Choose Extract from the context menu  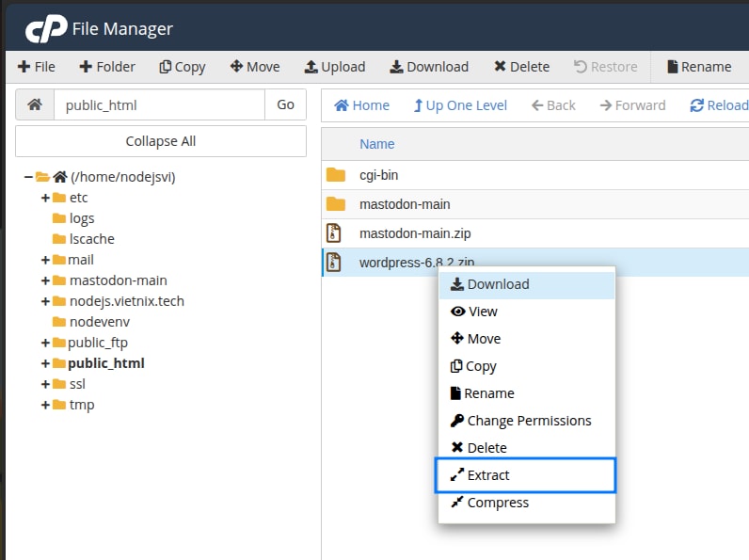click(x=525, y=475)
